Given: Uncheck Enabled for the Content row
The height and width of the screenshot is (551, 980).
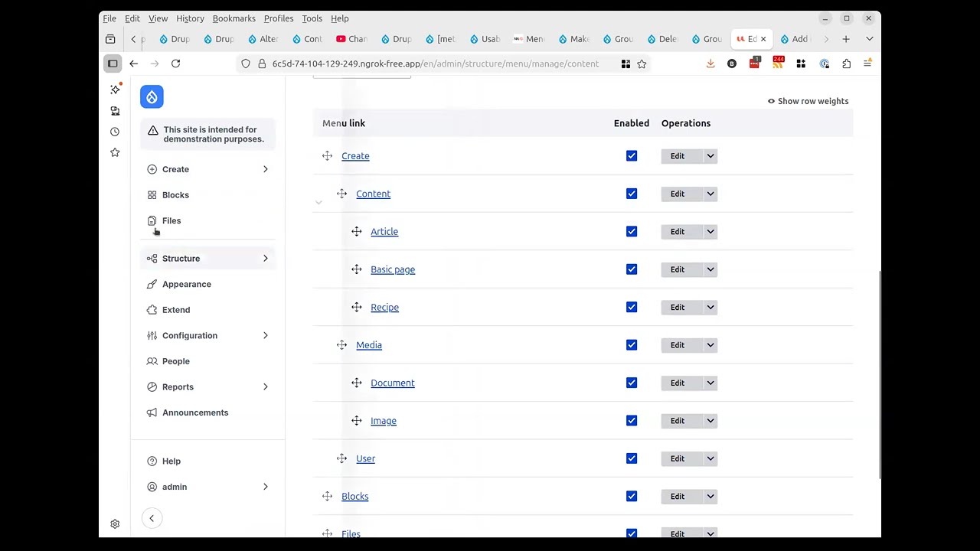Looking at the screenshot, I should point(632,194).
